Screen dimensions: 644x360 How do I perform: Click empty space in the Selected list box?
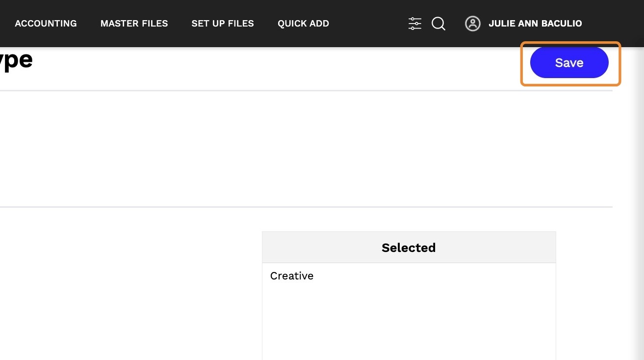pyautogui.click(x=409, y=324)
